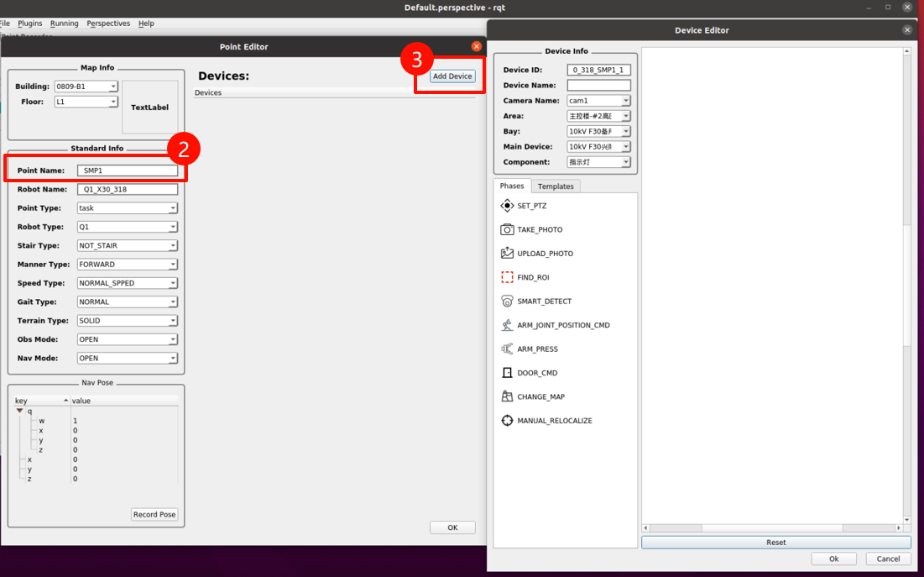
Task: Open the Gait Type dropdown
Action: click(x=127, y=302)
